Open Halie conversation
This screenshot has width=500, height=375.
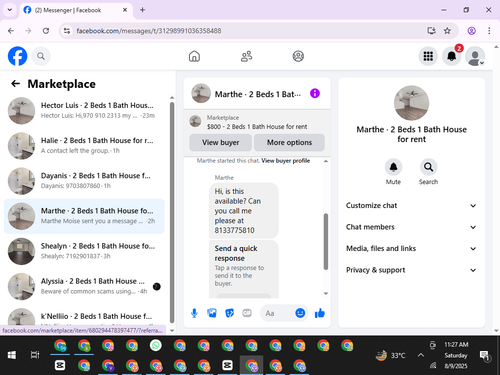click(84, 146)
